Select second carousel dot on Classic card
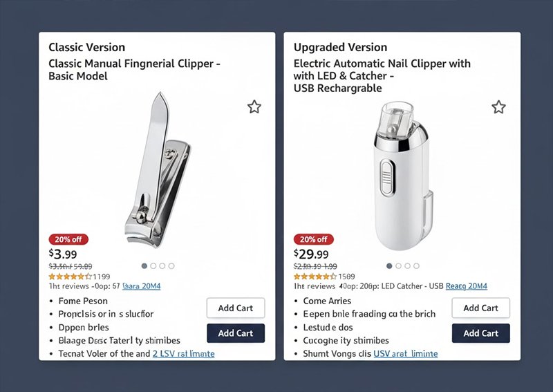553x392 pixels. pos(153,265)
